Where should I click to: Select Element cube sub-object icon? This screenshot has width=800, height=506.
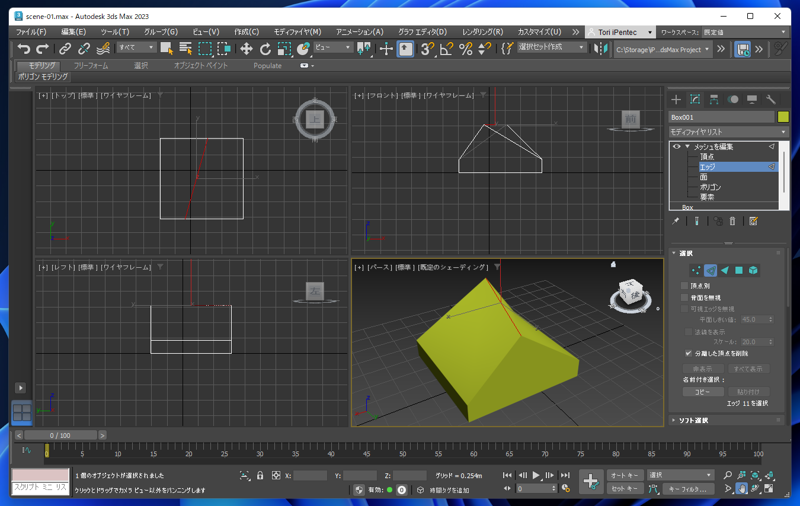[753, 270]
